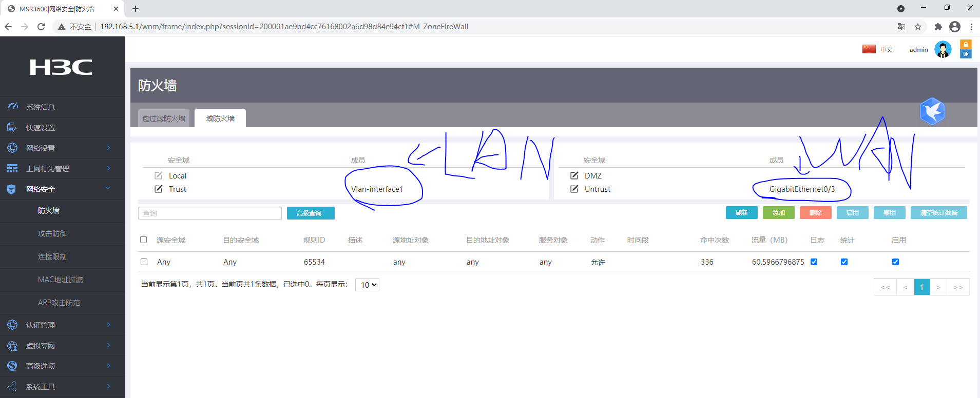Open 攻击防御 in the sidebar
This screenshot has width=980, height=398.
(52, 233)
